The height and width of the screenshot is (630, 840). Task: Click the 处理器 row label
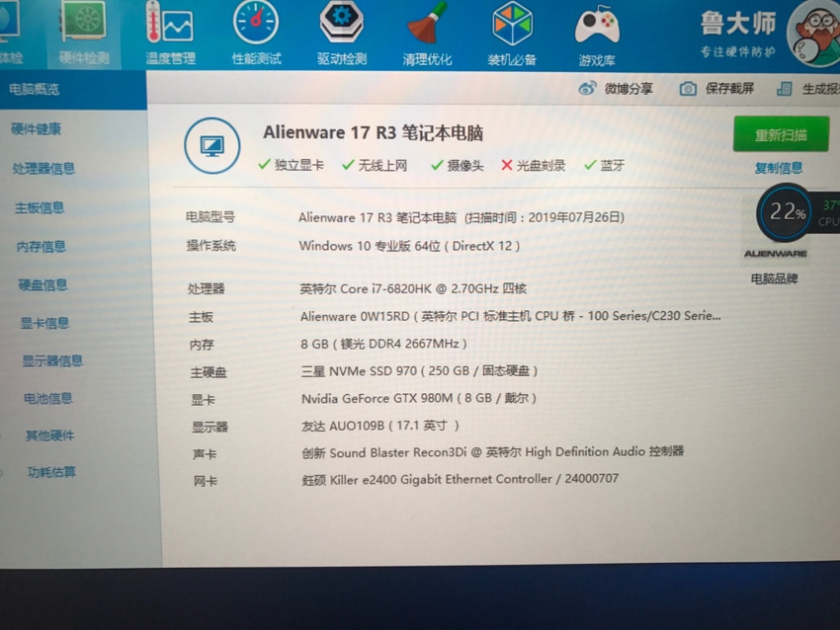tap(207, 289)
